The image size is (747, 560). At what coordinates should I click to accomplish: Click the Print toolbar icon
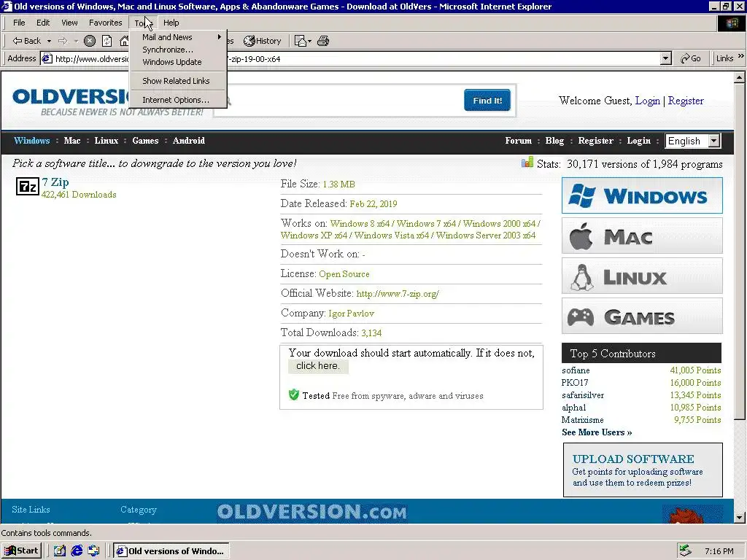(323, 41)
